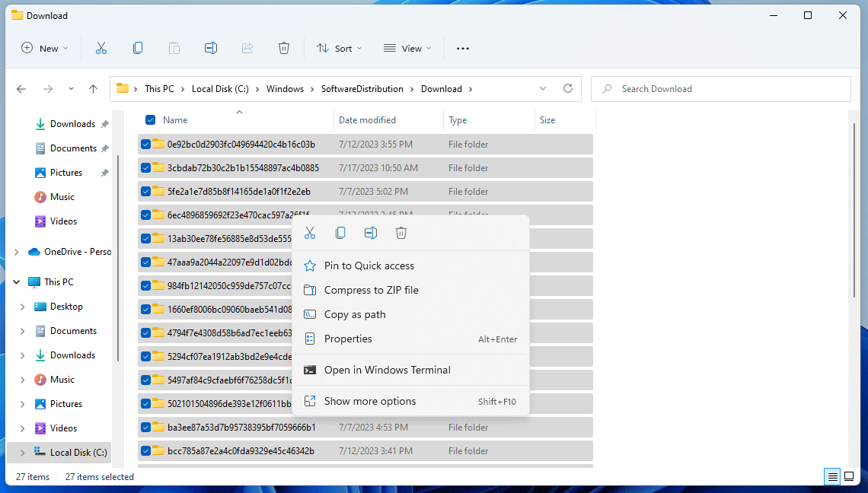Choose Open in Windows Terminal
The width and height of the screenshot is (868, 493).
[410, 370]
